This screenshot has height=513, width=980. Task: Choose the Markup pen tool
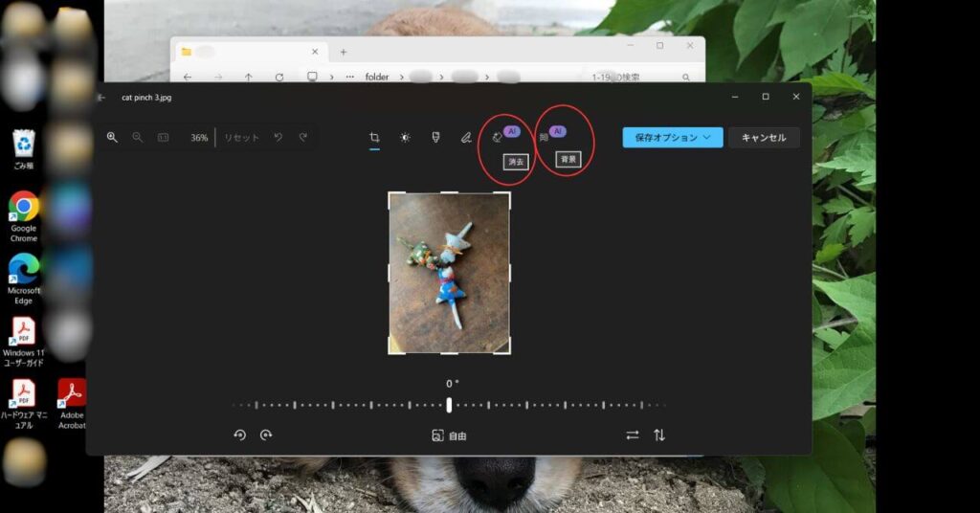(466, 138)
